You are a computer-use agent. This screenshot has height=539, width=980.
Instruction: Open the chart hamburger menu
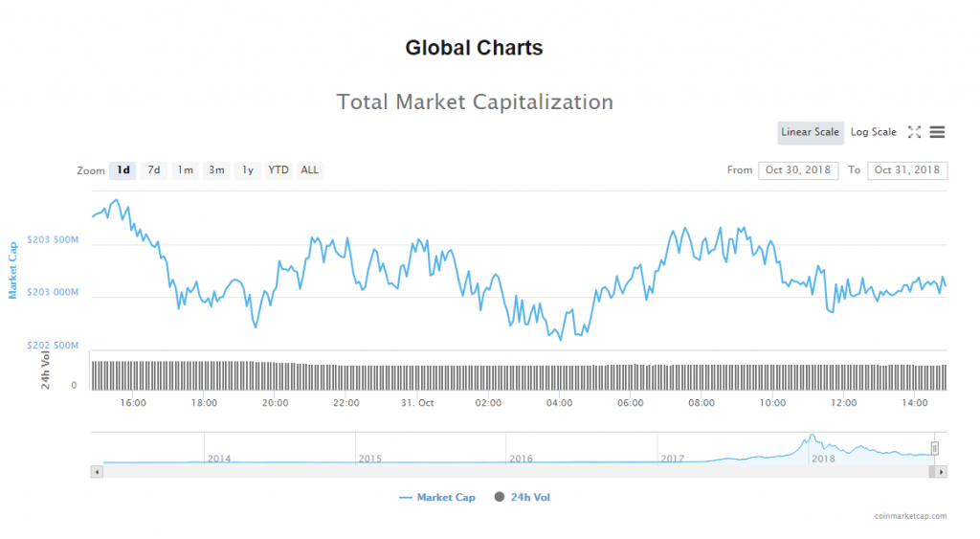(937, 132)
